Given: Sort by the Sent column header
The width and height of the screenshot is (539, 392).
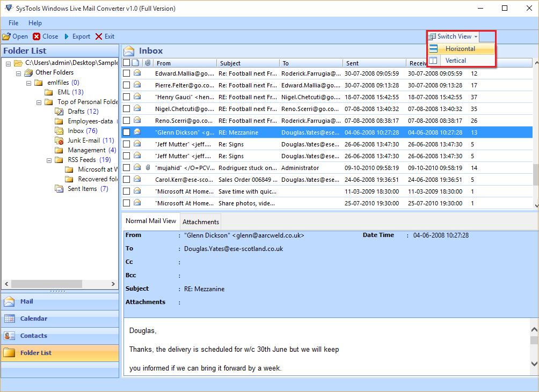Looking at the screenshot, I should (x=374, y=63).
